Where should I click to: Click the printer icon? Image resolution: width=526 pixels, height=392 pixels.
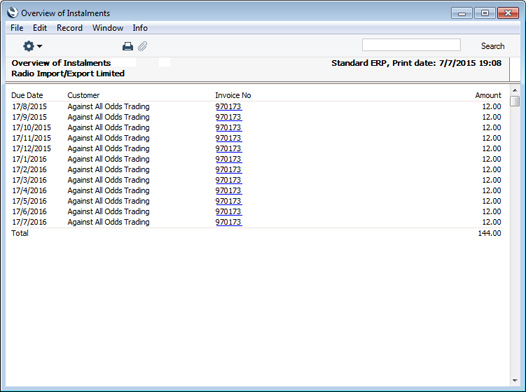point(127,46)
